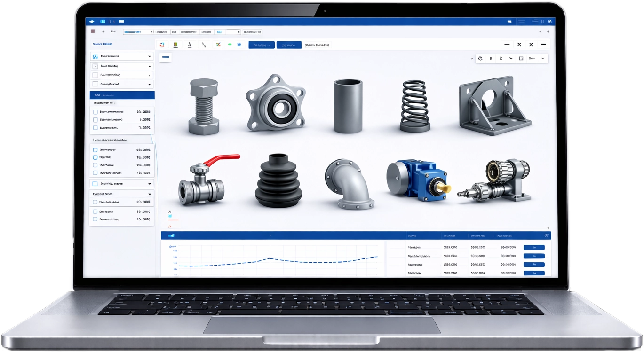The height and width of the screenshot is (352, 644).
Task: Expand the chevron on lower sidebar collapsible row
Action: click(150, 184)
